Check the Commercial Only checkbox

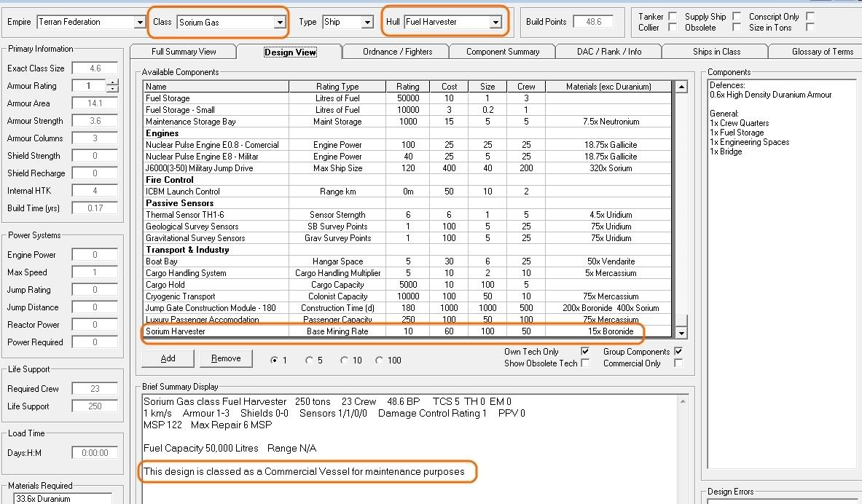tap(678, 363)
